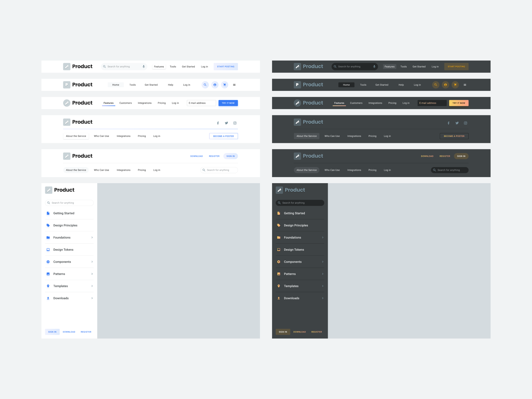Click the Instagram icon in dark header

[465, 123]
